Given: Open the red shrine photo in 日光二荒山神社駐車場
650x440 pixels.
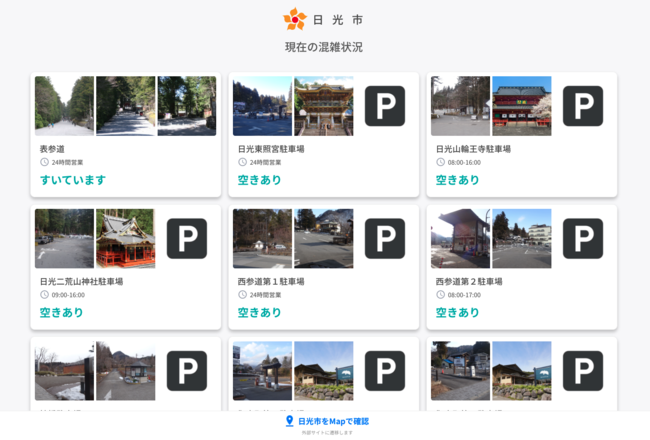Looking at the screenshot, I should click(x=125, y=238).
